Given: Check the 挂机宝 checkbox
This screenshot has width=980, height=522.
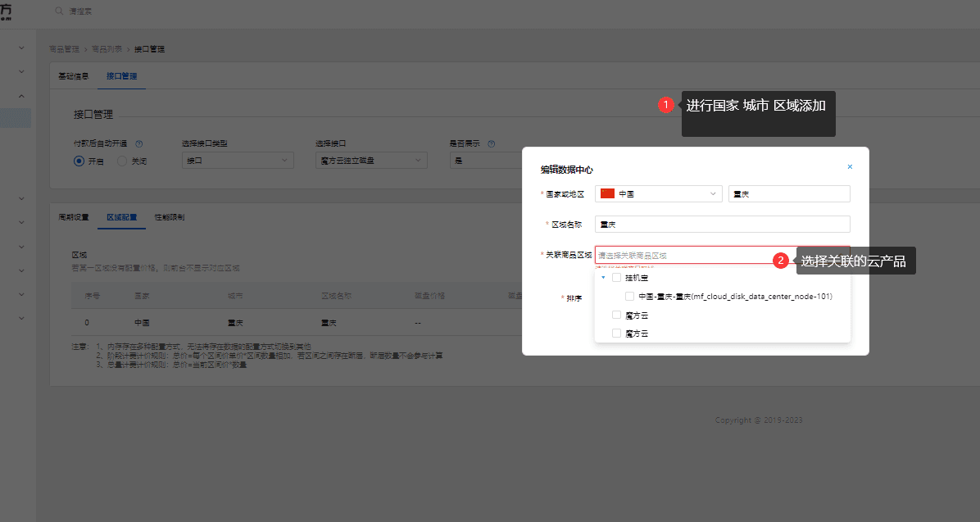Looking at the screenshot, I should (616, 278).
